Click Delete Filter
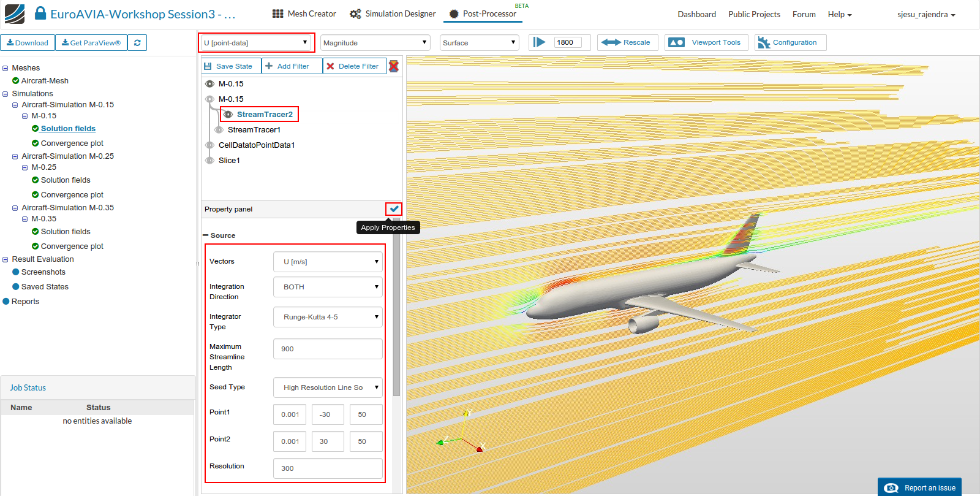 pos(355,66)
